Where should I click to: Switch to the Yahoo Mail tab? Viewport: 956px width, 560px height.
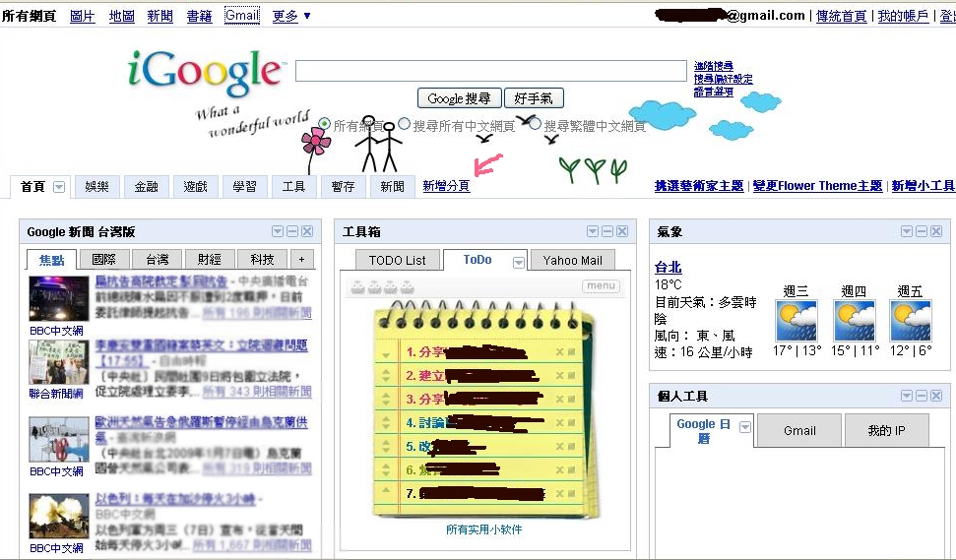(572, 260)
